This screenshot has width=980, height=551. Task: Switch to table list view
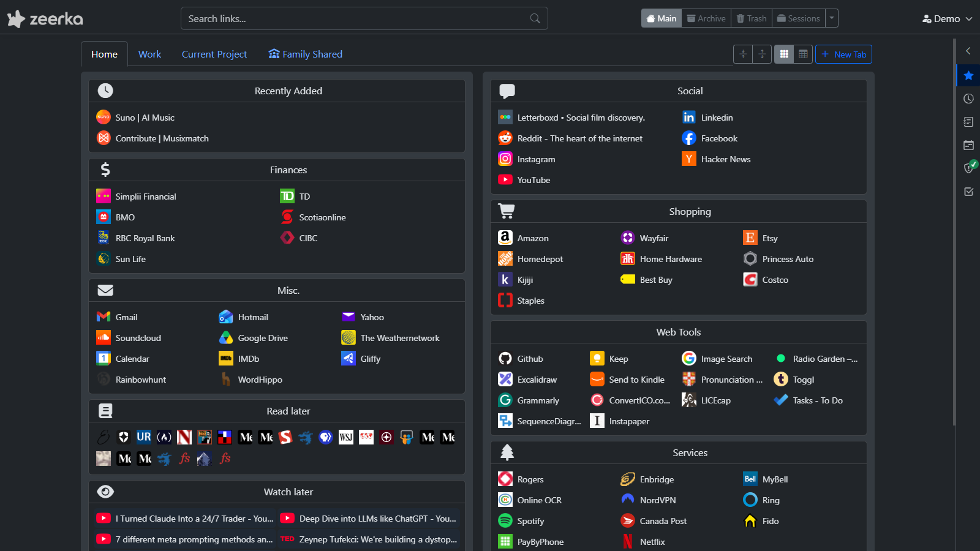coord(803,54)
